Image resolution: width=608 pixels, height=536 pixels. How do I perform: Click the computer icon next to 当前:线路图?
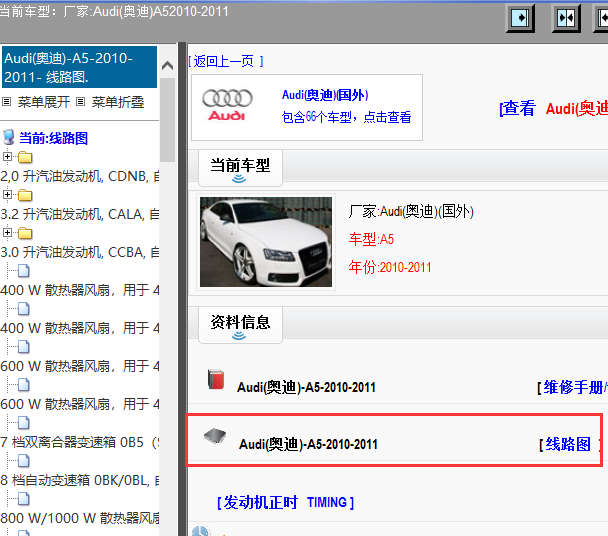pos(9,137)
